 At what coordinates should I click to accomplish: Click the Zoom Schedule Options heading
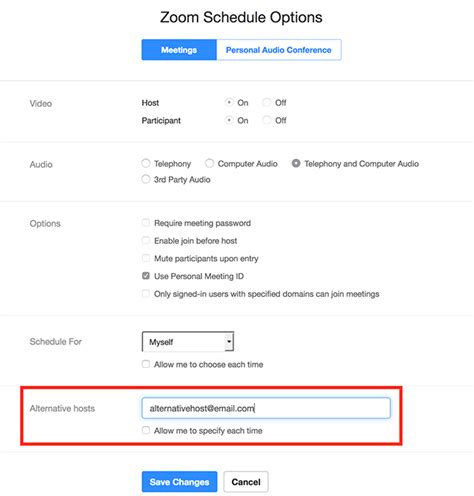[x=241, y=17]
